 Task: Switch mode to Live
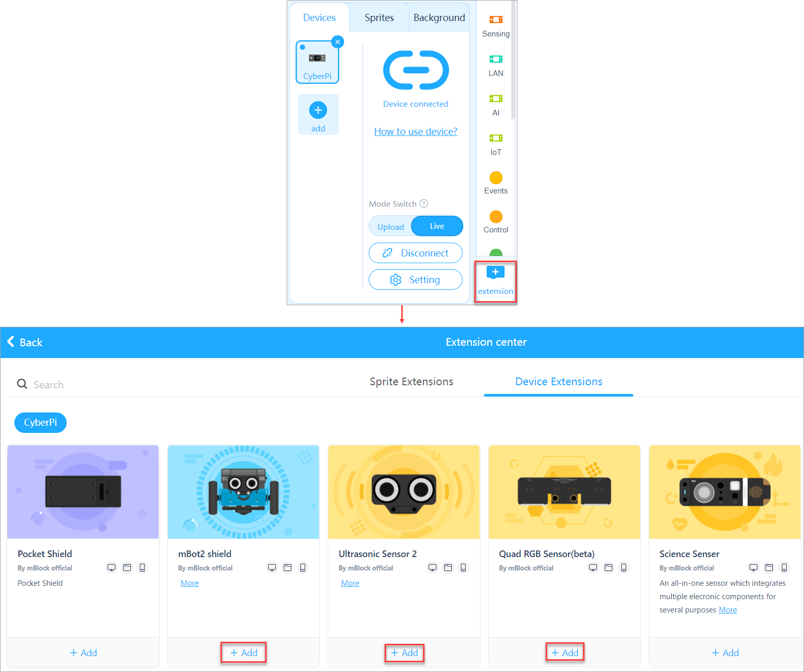(x=437, y=226)
